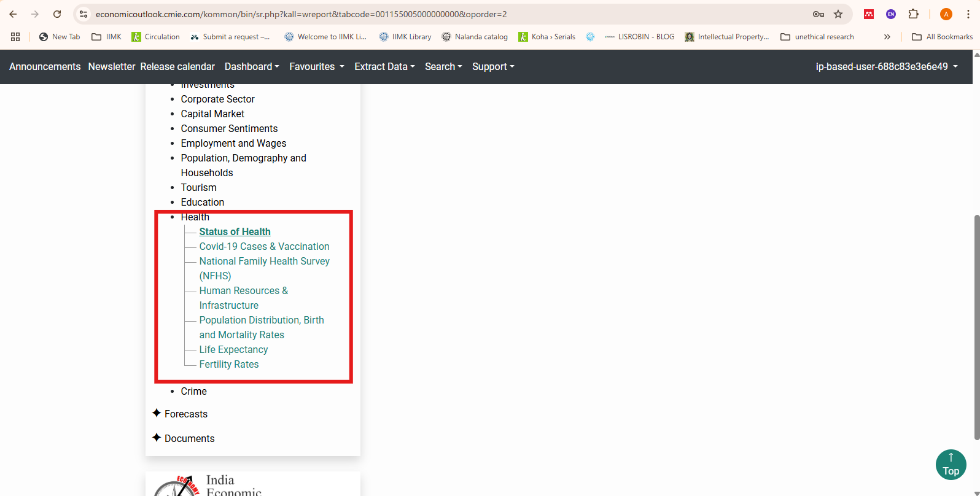Expand the ip-based-user account dropdown

886,66
